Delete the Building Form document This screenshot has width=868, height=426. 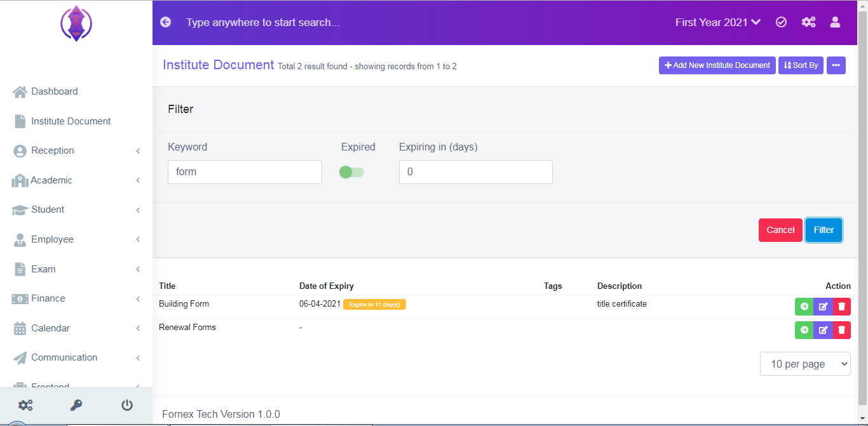pos(841,307)
